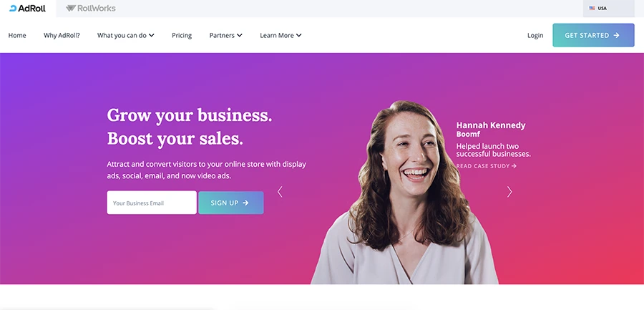This screenshot has height=310, width=644.
Task: Open the Pricing page
Action: 182,35
